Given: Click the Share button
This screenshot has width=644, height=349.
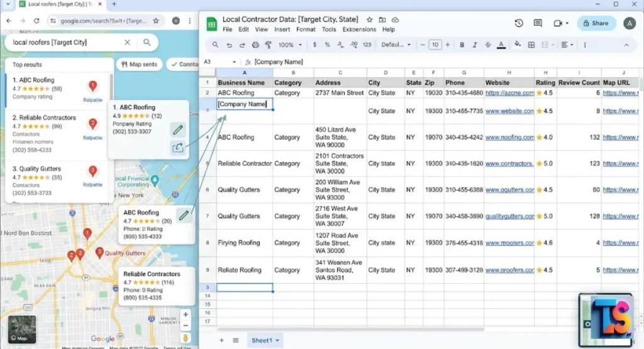Looking at the screenshot, I should coord(596,23).
